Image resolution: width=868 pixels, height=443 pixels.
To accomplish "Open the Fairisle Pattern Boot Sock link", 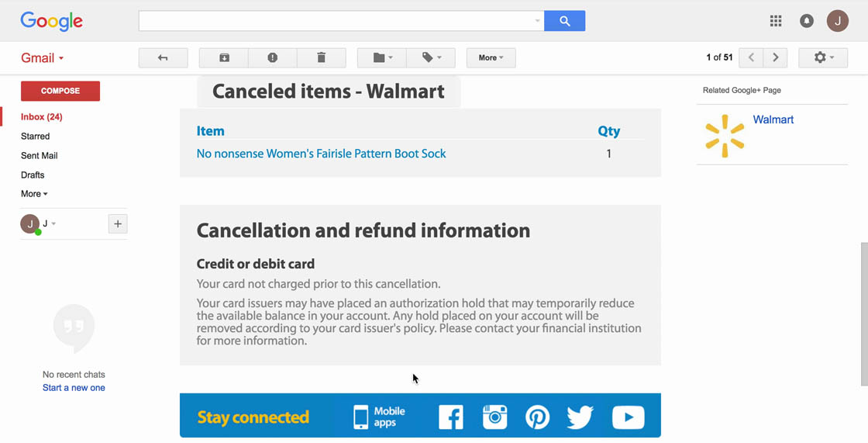I will pos(321,154).
